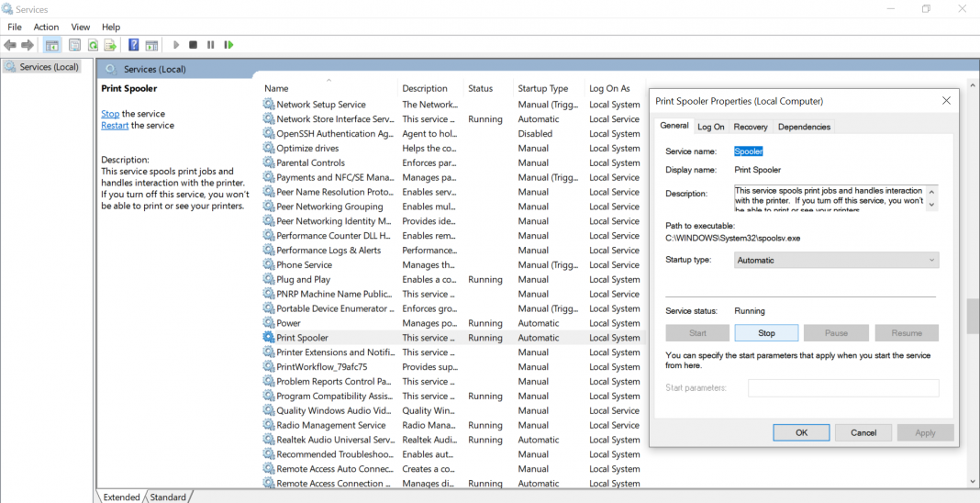Click the gear icon beside Plug and Play
This screenshot has height=503, width=980.
tap(269, 279)
